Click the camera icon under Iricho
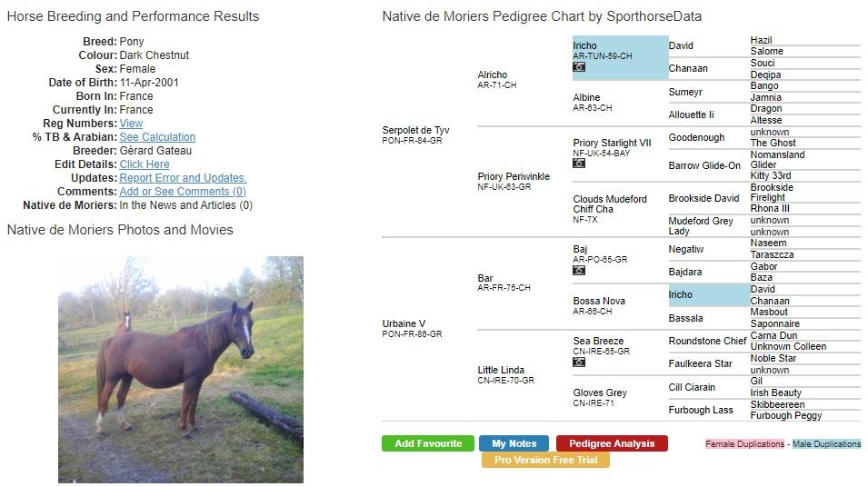This screenshot has height=487, width=868. pos(579,67)
